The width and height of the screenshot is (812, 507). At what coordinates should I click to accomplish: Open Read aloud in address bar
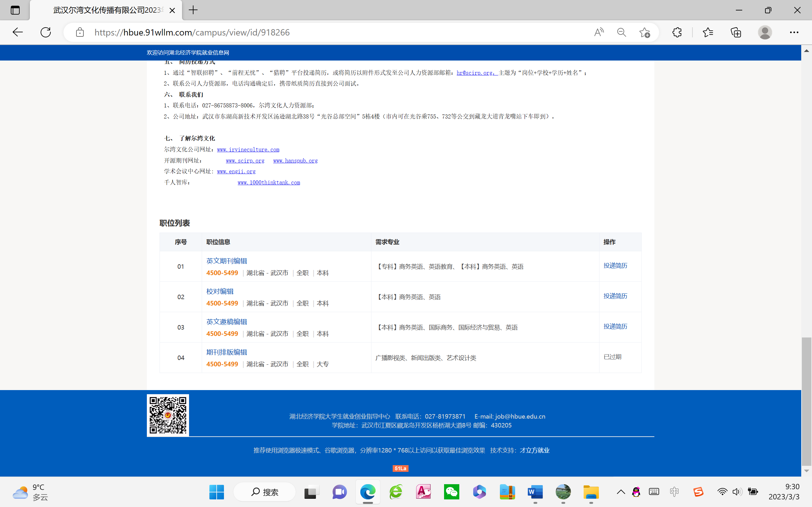599,32
